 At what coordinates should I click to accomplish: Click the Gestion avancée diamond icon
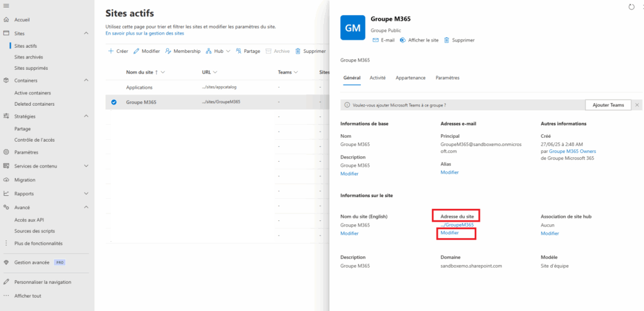6,262
